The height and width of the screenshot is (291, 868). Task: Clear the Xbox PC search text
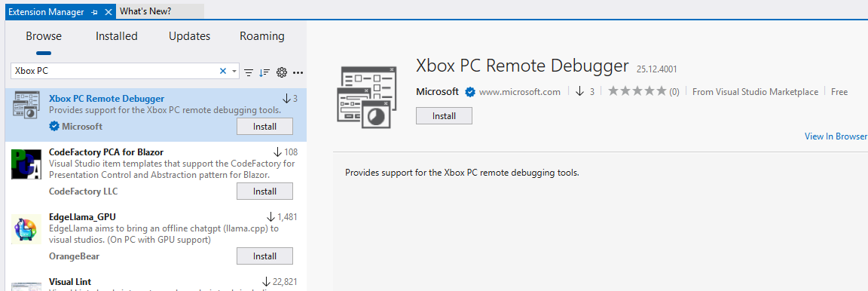[x=223, y=71]
